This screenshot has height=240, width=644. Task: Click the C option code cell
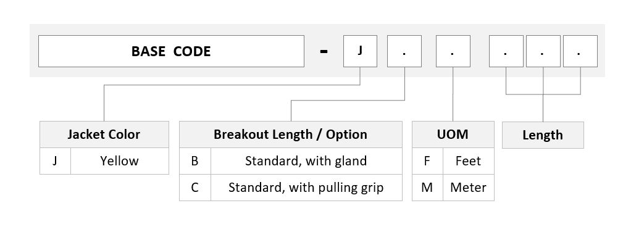195,188
